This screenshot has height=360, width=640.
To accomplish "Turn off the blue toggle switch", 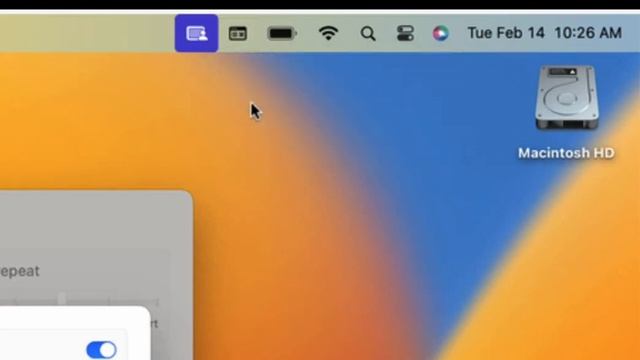I will pyautogui.click(x=102, y=350).
